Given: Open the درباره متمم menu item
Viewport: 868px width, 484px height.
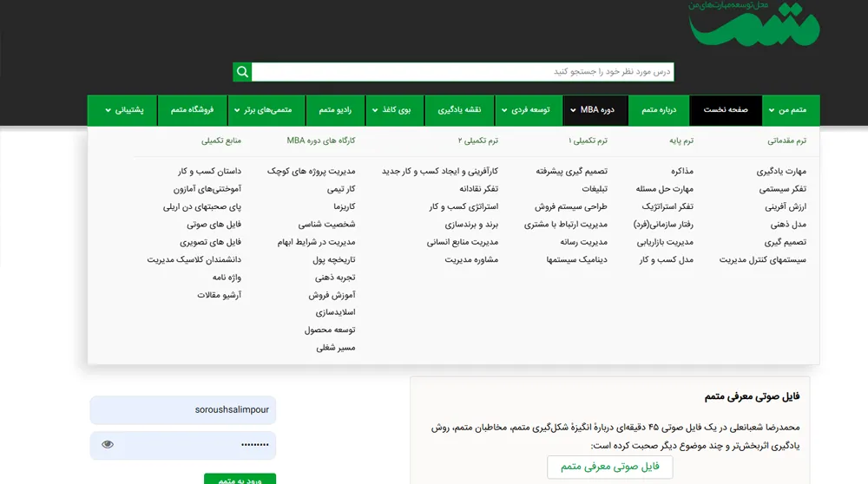Looking at the screenshot, I should tap(659, 110).
